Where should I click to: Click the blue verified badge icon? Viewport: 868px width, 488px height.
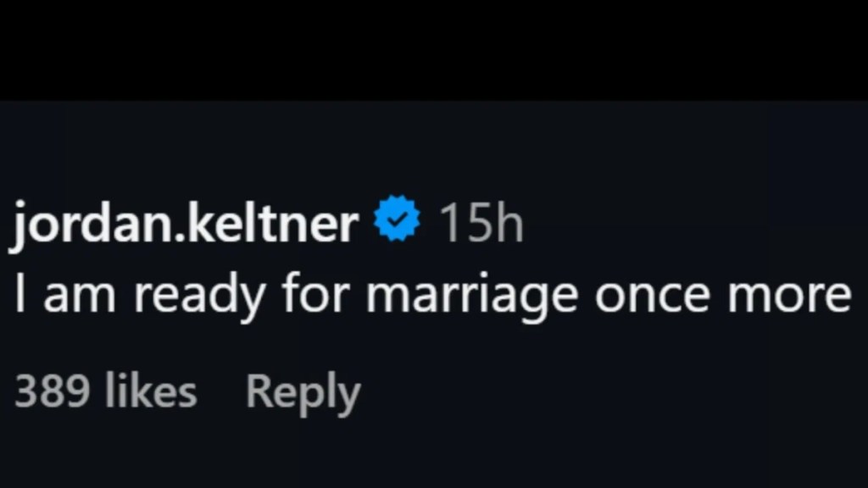pyautogui.click(x=398, y=220)
